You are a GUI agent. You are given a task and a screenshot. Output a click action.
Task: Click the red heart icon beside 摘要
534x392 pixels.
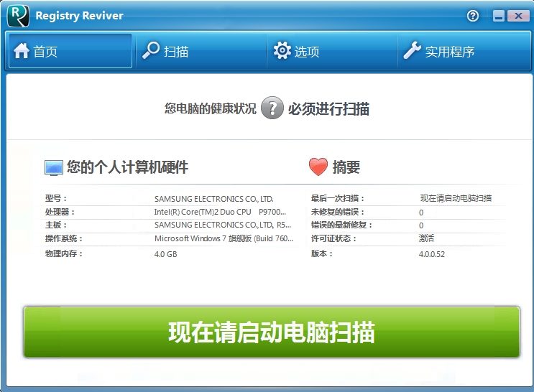318,167
